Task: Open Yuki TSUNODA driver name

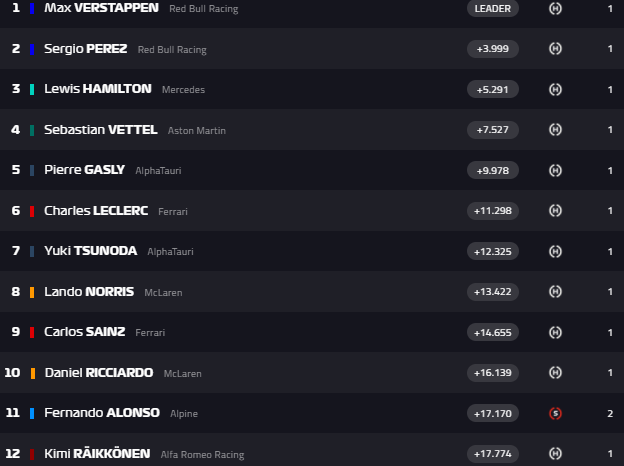Action: click(x=90, y=251)
